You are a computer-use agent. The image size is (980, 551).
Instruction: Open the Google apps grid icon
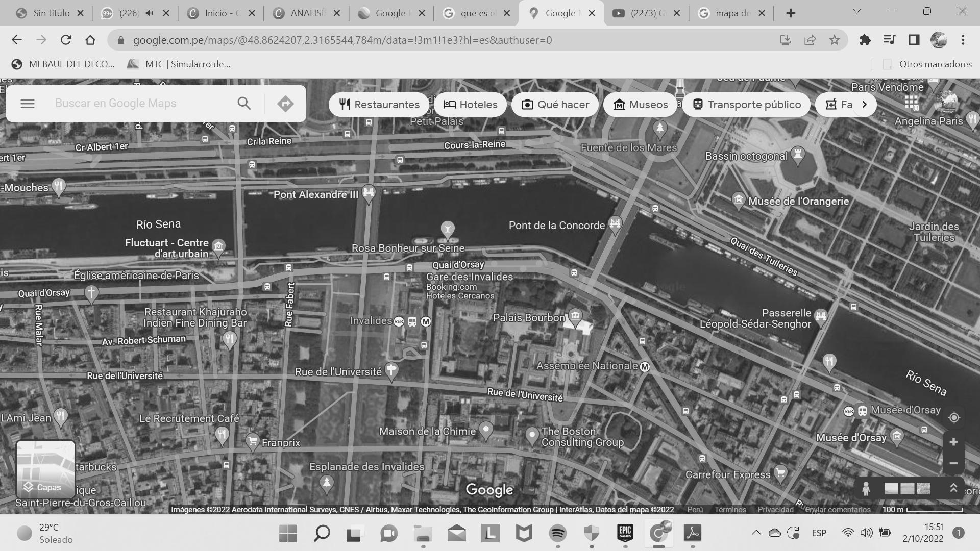pos(911,102)
